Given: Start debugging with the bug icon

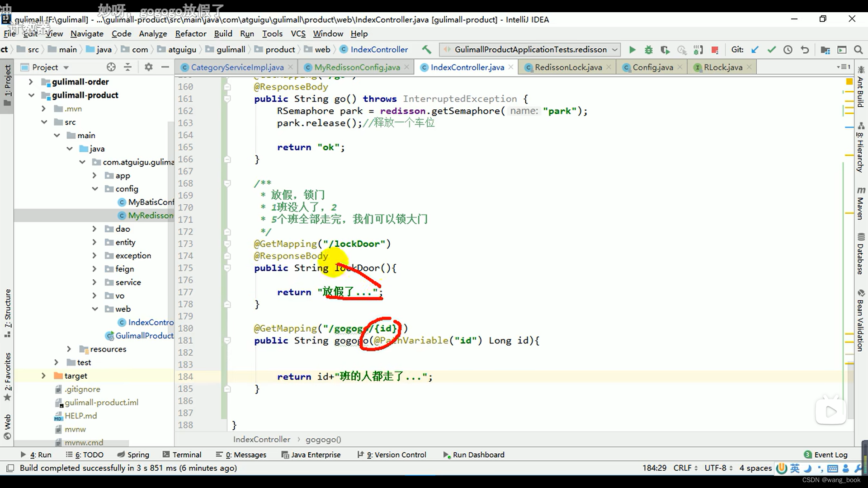Looking at the screenshot, I should coord(648,50).
